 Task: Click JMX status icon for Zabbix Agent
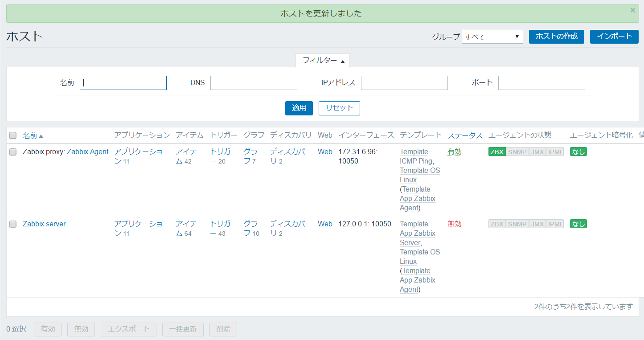[x=538, y=152]
